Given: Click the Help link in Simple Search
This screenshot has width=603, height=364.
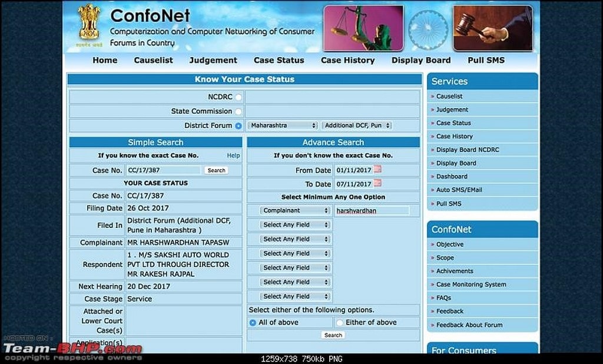Looking at the screenshot, I should [x=233, y=155].
